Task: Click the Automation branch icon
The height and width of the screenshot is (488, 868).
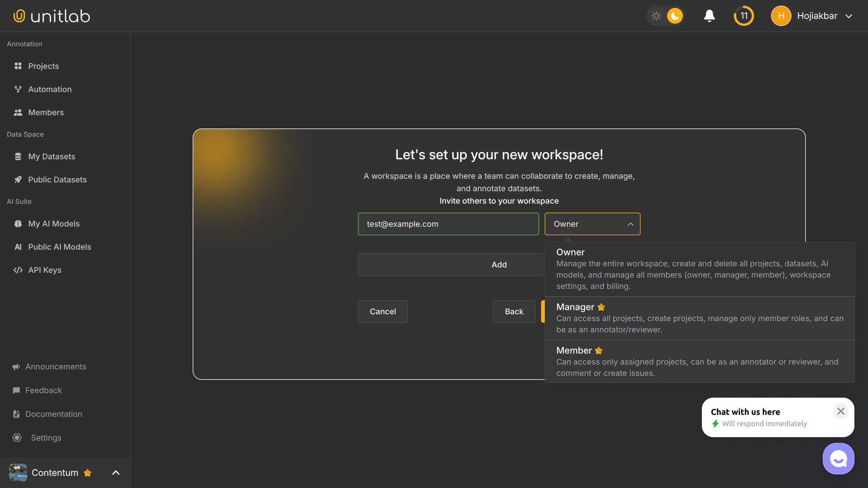Action: coord(18,89)
